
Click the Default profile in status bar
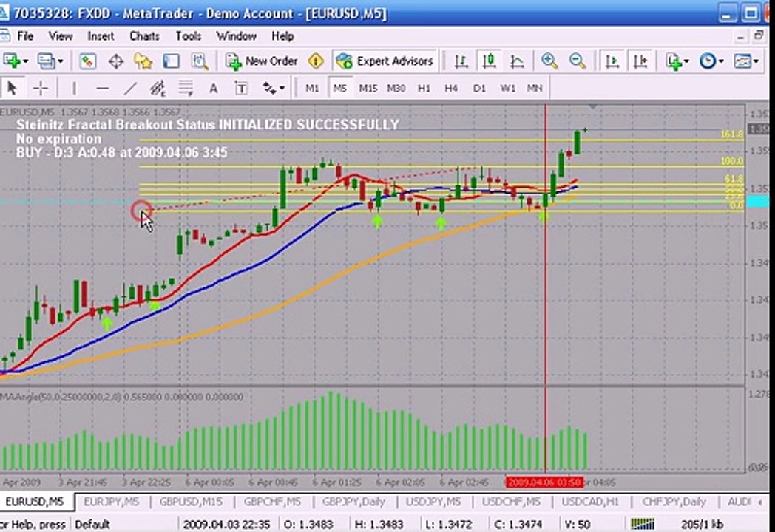92,524
